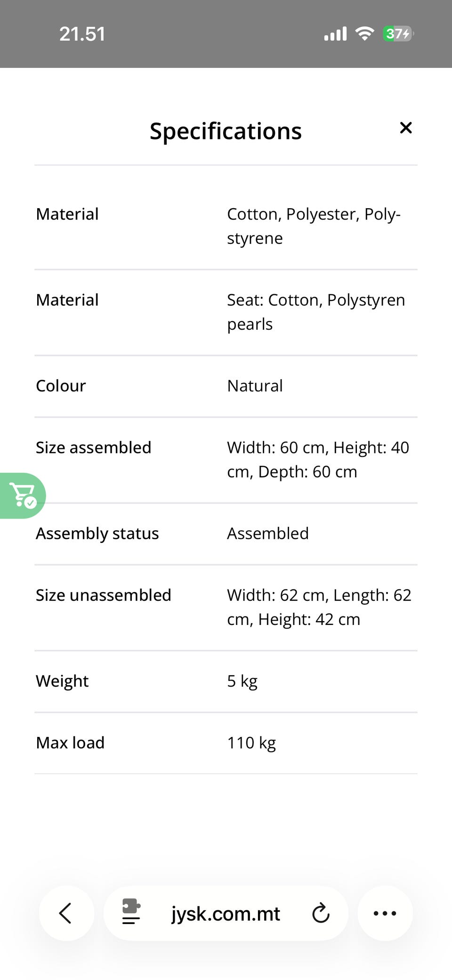Image resolution: width=452 pixels, height=980 pixels.
Task: Close the Specifications panel
Action: pyautogui.click(x=405, y=128)
